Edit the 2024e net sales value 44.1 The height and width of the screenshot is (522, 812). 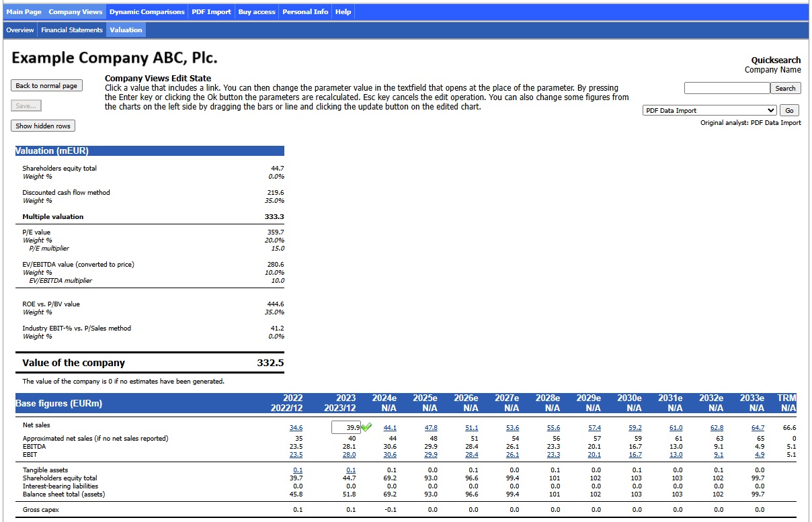tap(390, 427)
